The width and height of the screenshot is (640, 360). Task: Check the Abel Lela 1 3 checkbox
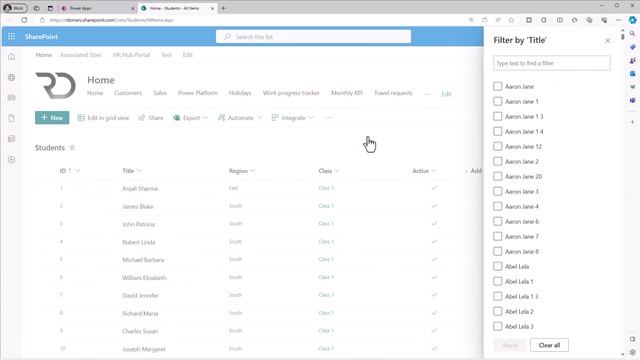497,296
